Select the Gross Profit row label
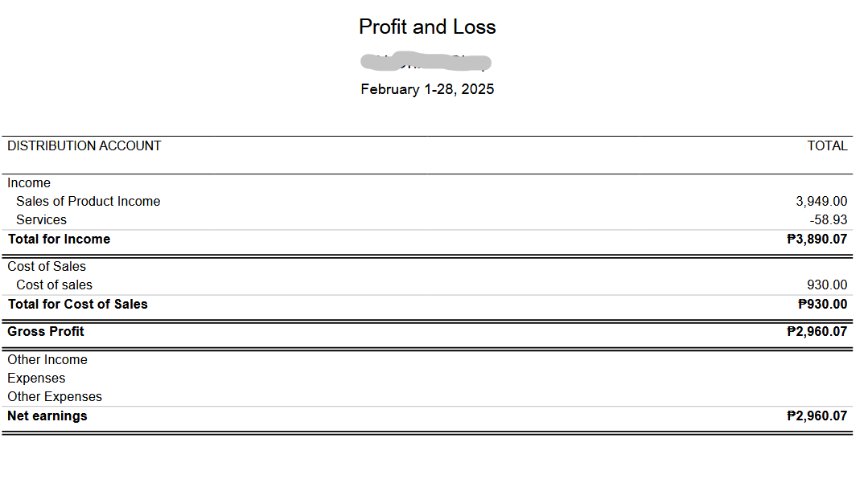Screen dimensions: 868x479 coord(46,332)
